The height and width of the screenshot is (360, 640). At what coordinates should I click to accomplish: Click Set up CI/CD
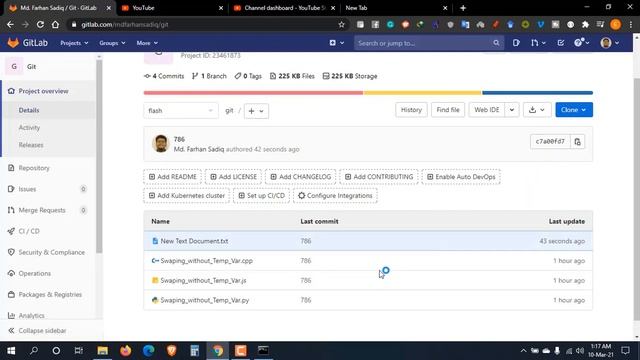(x=262, y=196)
